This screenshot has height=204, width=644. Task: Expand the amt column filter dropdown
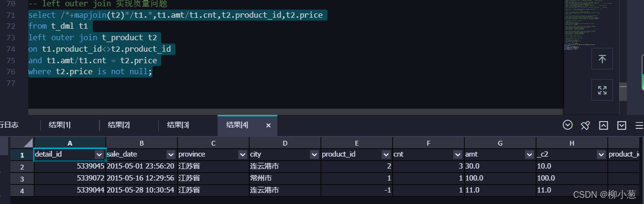(530, 155)
